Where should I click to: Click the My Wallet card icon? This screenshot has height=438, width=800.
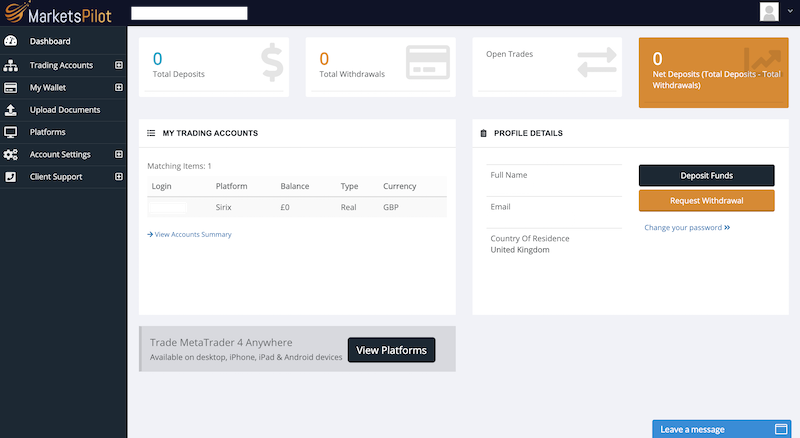[11, 87]
